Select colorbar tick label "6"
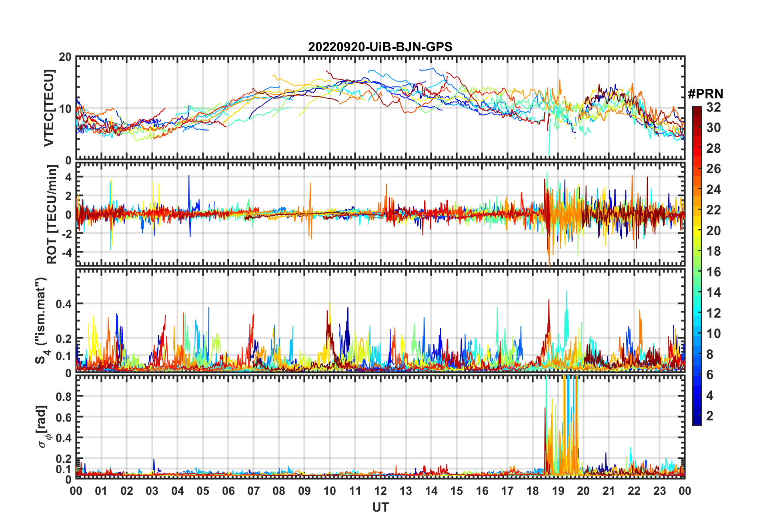Image resolution: width=761 pixels, height=532 pixels. (x=710, y=375)
